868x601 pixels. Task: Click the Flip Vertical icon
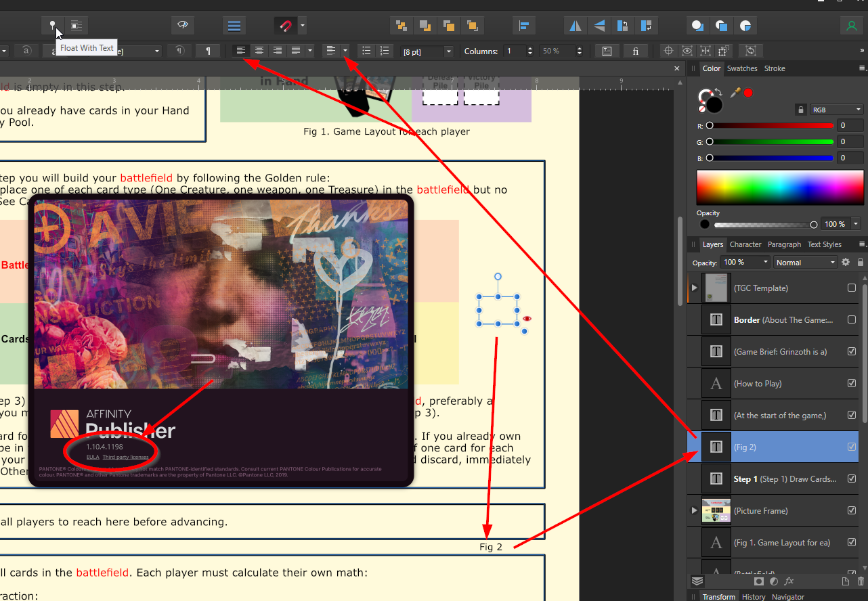pyautogui.click(x=599, y=26)
